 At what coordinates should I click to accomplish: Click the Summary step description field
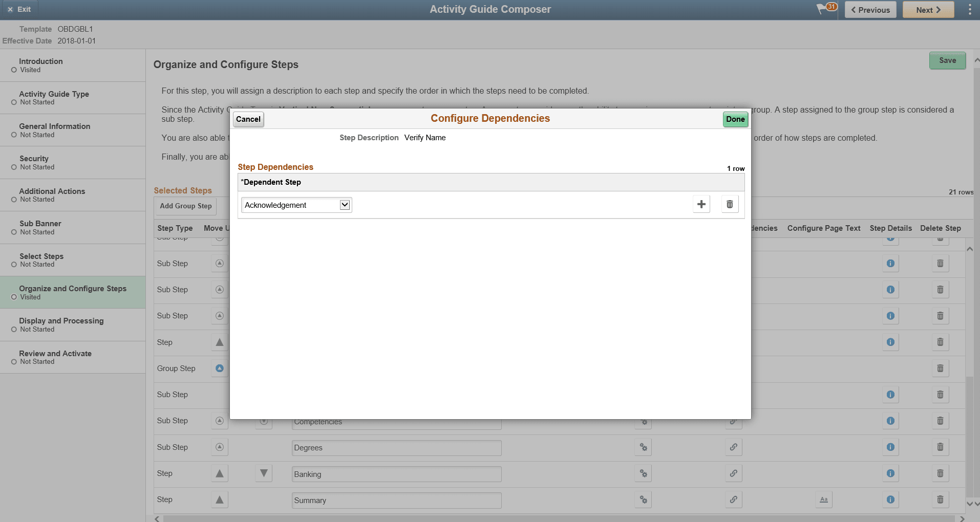[396, 500]
